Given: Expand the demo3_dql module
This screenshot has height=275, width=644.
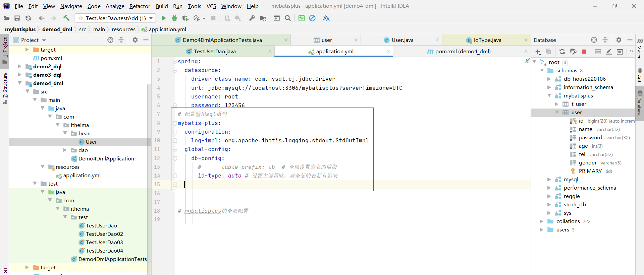Looking at the screenshot, I should pos(20,75).
